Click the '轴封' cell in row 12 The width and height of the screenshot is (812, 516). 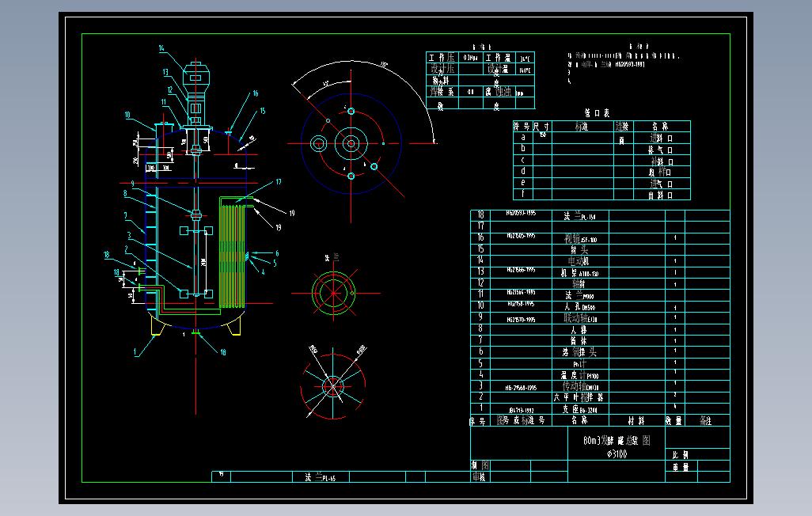579,284
